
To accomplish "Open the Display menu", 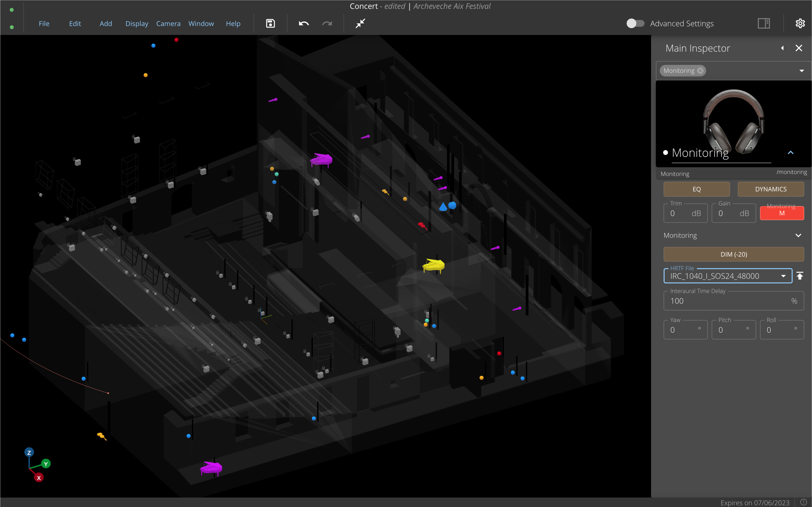I will tap(137, 23).
